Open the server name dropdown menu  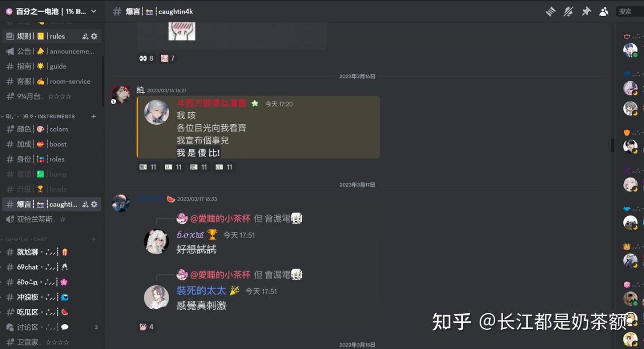51,11
